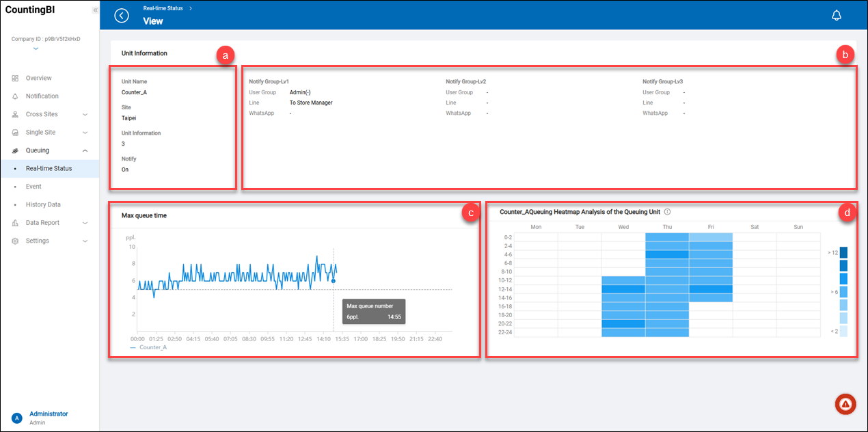
Task: Click the Settings gear icon in sidebar
Action: [x=15, y=241]
